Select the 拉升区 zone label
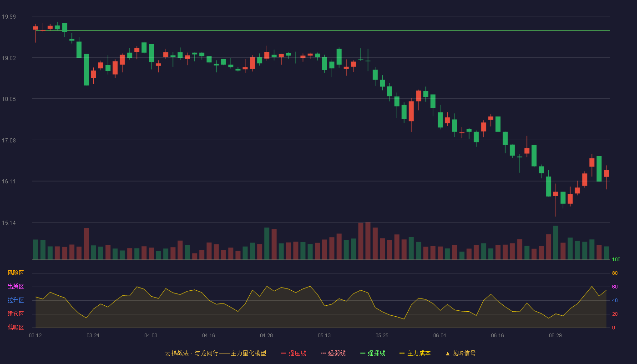The width and height of the screenshot is (637, 364). (15, 300)
